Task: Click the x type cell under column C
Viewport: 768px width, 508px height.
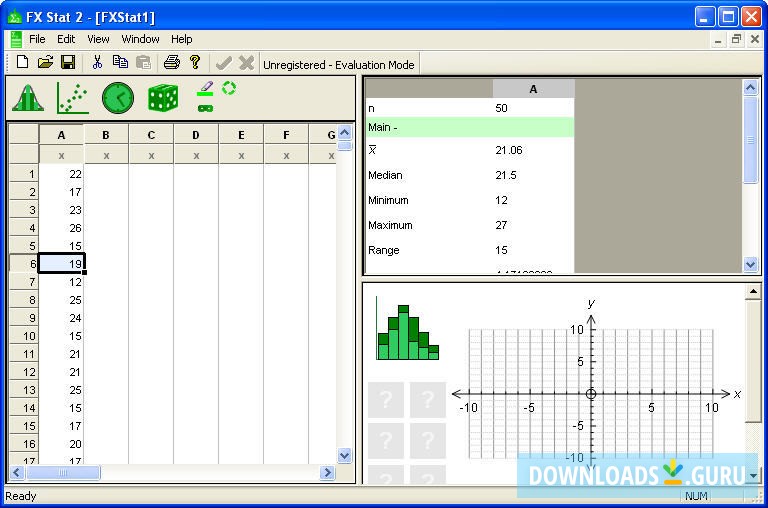Action: coord(151,155)
